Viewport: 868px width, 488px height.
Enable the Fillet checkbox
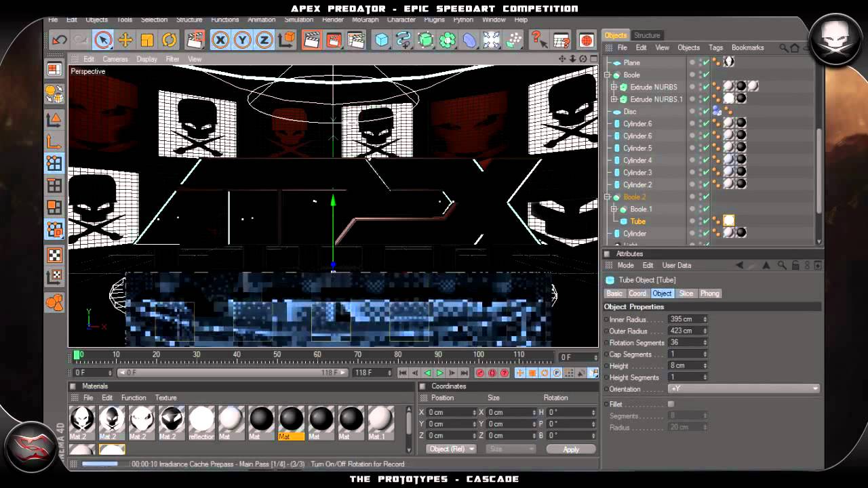point(671,404)
